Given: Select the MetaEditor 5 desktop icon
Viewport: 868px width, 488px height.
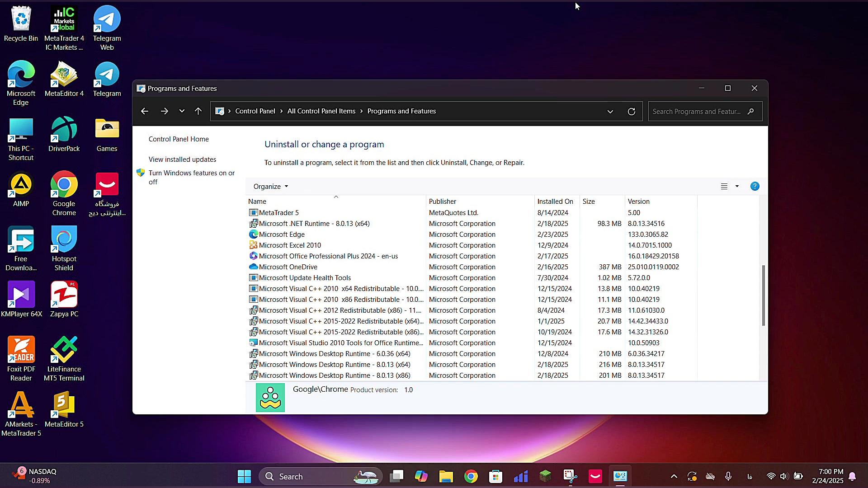Looking at the screenshot, I should [x=64, y=409].
